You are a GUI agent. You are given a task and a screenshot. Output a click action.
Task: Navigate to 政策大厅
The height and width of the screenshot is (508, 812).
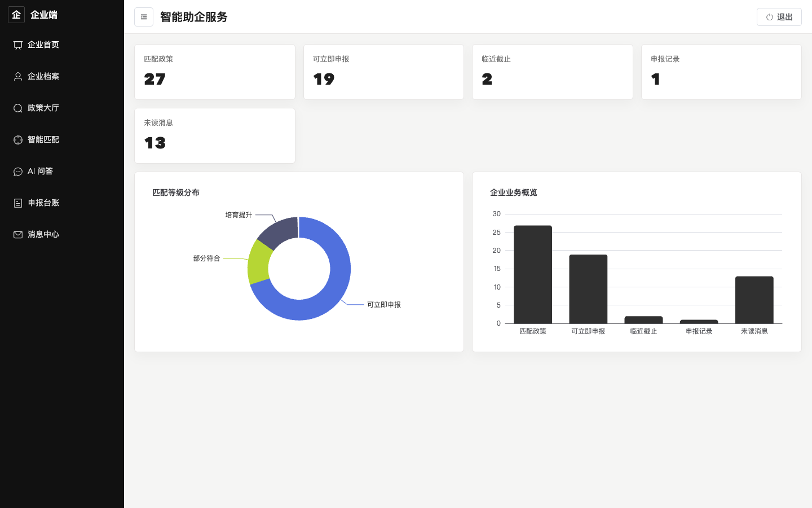point(62,108)
